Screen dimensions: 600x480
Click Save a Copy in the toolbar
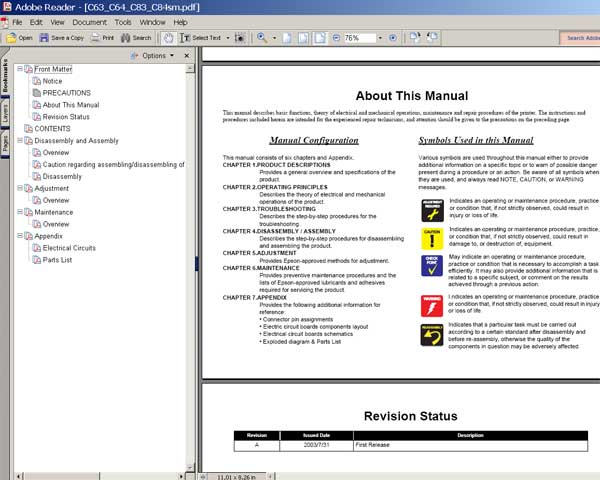coord(62,38)
